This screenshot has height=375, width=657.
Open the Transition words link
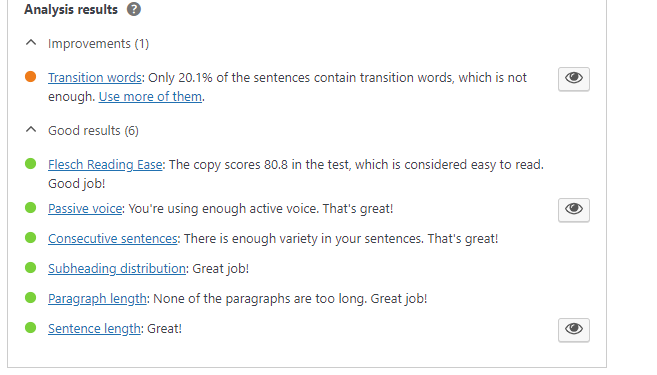point(95,78)
